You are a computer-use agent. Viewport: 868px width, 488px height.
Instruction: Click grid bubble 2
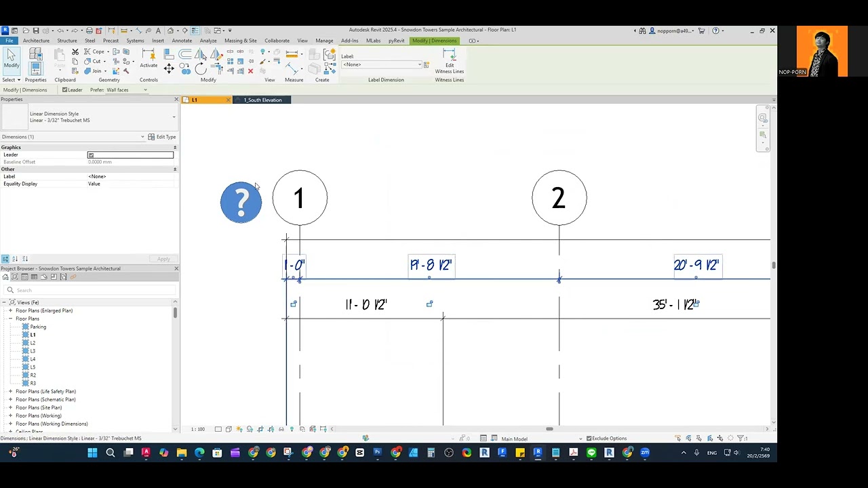pyautogui.click(x=559, y=198)
